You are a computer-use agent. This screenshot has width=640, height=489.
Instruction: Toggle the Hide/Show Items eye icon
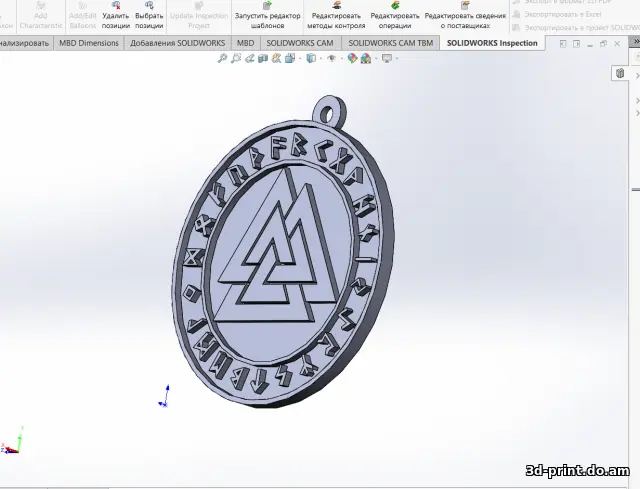point(331,58)
